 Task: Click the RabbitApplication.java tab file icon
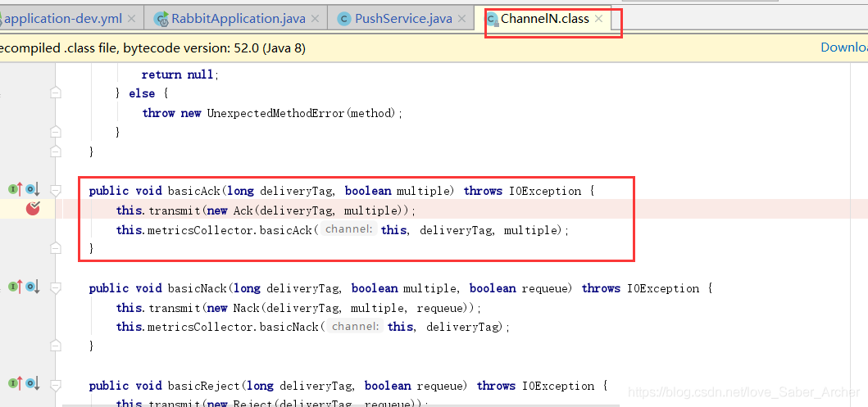160,19
